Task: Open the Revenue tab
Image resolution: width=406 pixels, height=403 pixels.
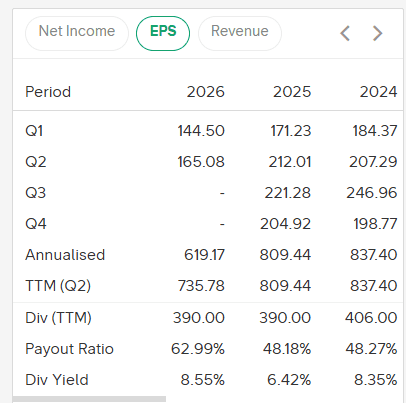Action: tap(240, 33)
